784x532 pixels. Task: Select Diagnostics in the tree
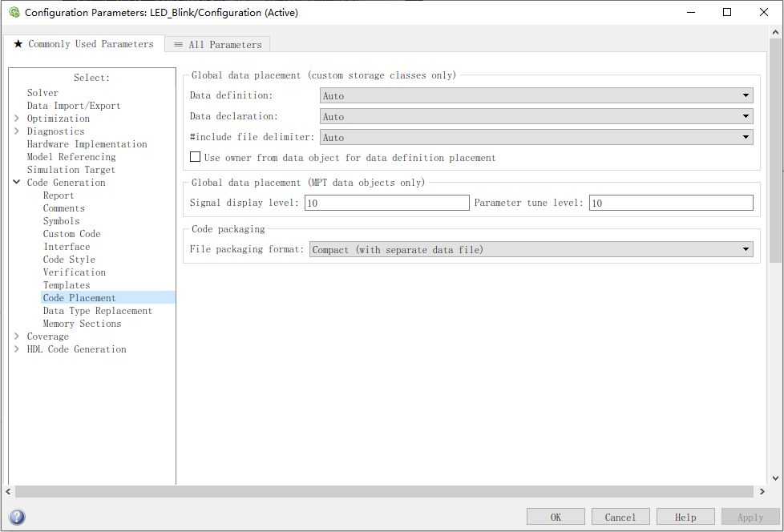pos(55,131)
